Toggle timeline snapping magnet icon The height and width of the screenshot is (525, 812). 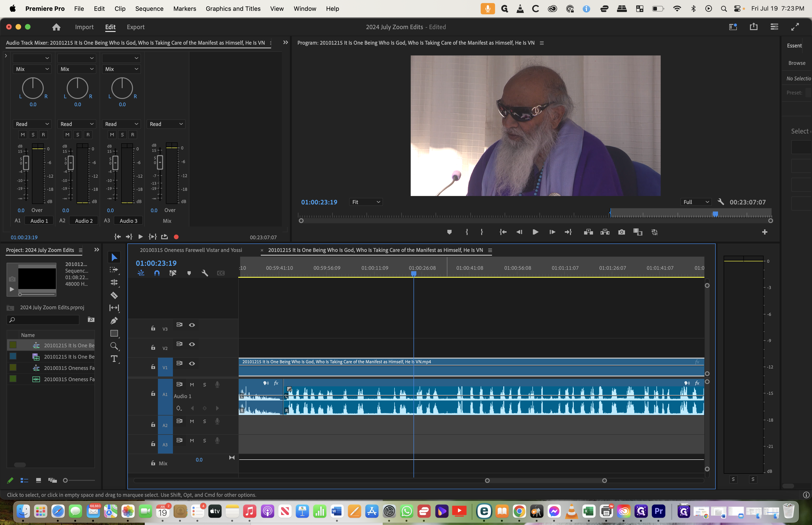click(157, 273)
